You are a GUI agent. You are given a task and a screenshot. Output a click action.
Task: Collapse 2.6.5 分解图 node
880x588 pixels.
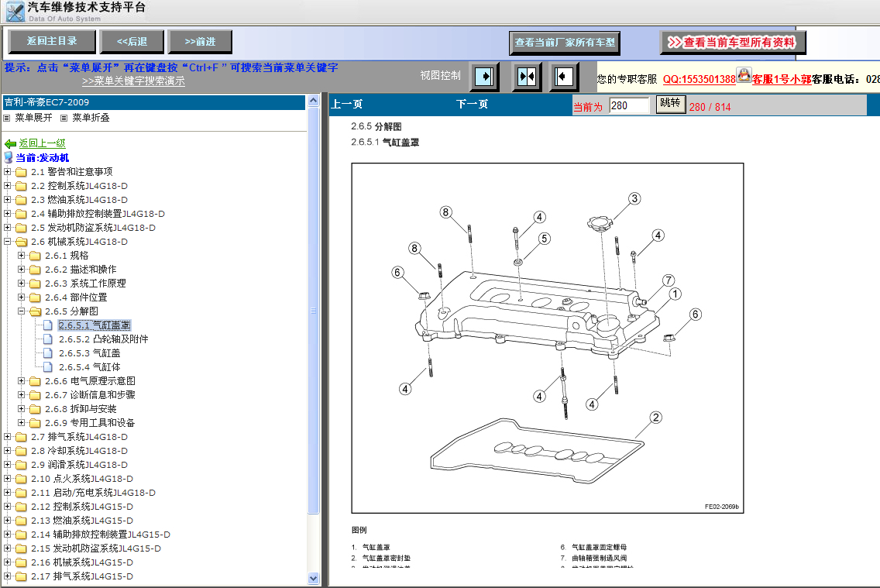coord(22,311)
